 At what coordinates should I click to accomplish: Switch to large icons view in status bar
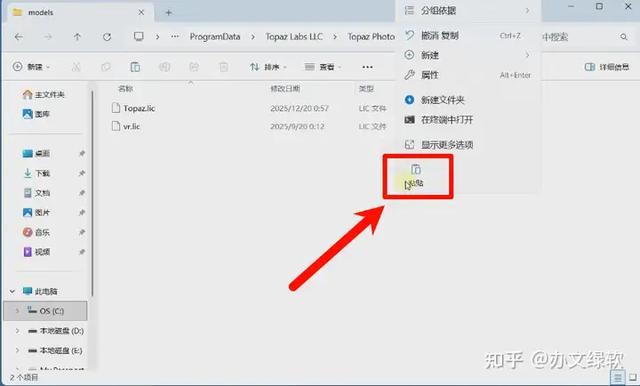pyautogui.click(x=633, y=377)
